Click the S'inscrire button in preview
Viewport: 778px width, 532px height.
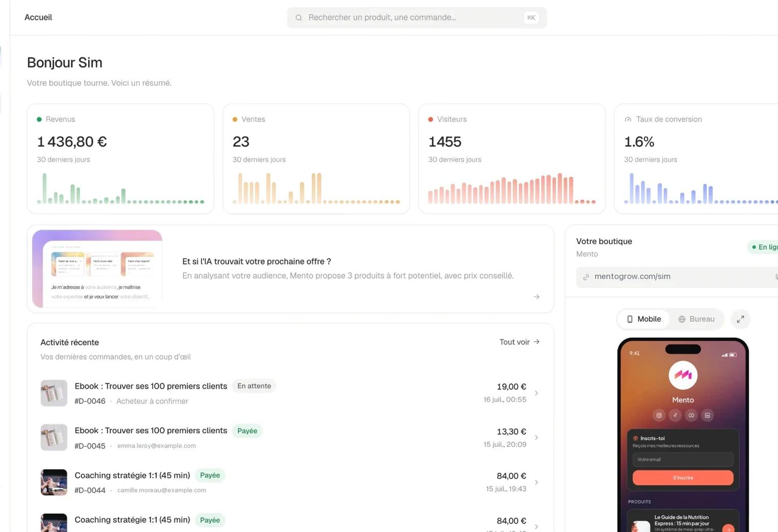(683, 478)
